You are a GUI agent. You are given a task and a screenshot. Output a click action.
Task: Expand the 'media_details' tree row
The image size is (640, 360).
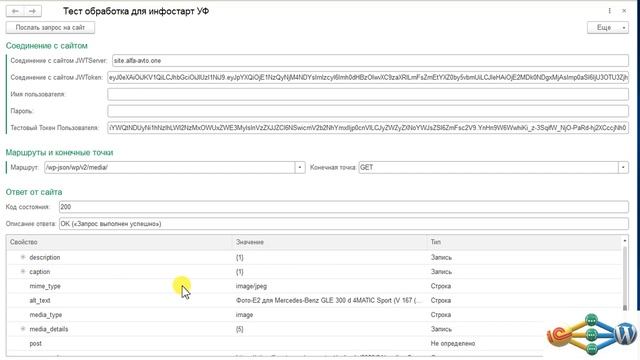(23, 329)
